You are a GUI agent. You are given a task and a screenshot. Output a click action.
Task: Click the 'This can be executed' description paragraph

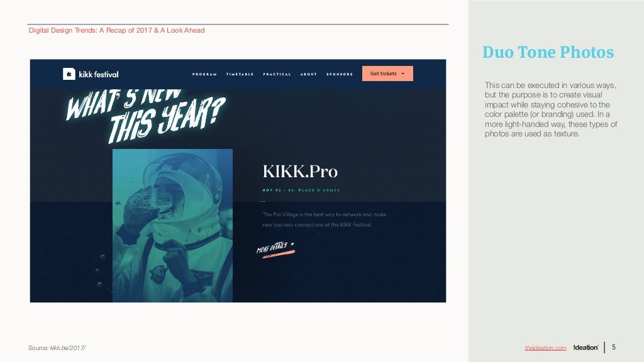coord(551,109)
